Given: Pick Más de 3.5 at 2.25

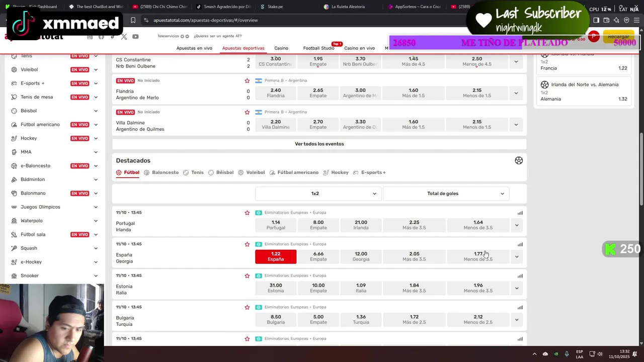Looking at the screenshot, I should tap(414, 225).
